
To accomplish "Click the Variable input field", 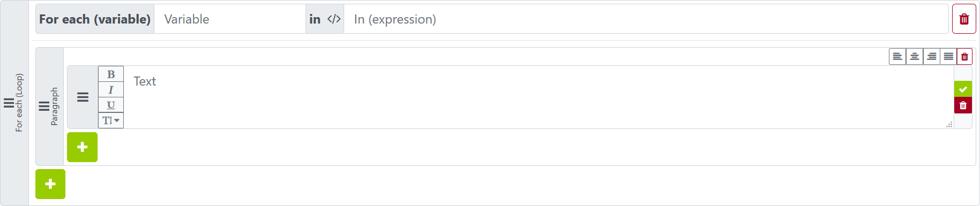I will click(230, 19).
